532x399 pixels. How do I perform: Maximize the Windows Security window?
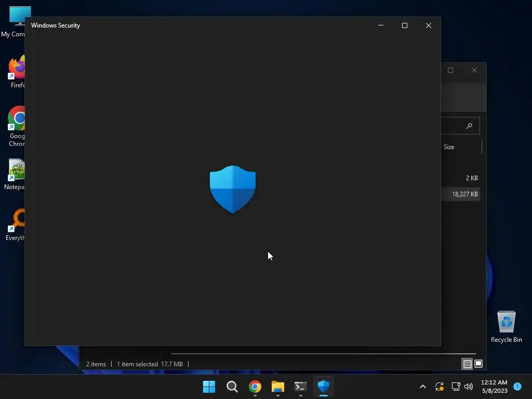[x=404, y=25]
